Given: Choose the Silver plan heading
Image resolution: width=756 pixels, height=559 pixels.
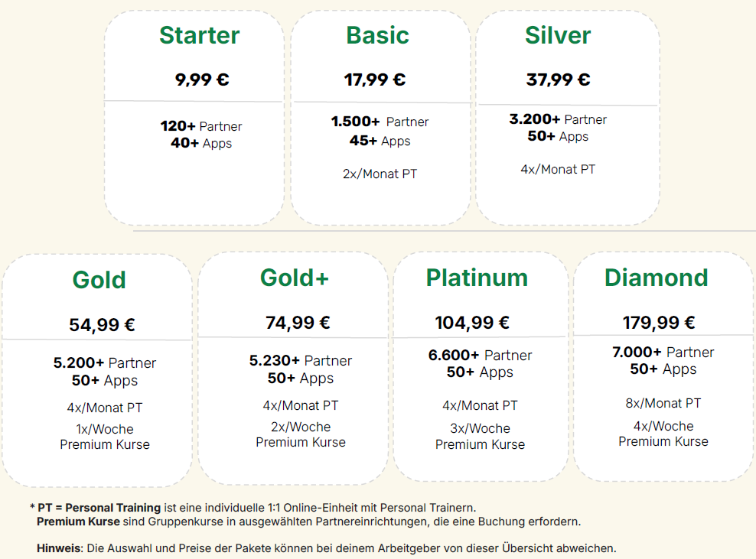Looking at the screenshot, I should (558, 36).
